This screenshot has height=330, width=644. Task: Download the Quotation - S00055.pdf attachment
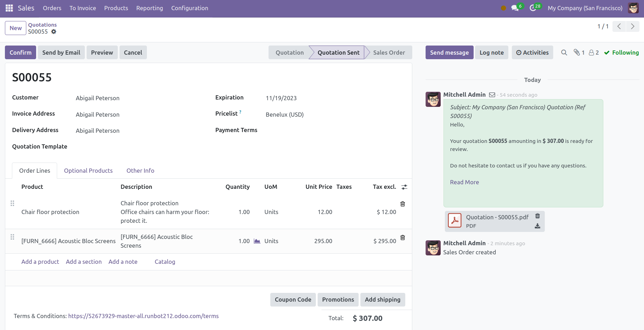tap(537, 226)
